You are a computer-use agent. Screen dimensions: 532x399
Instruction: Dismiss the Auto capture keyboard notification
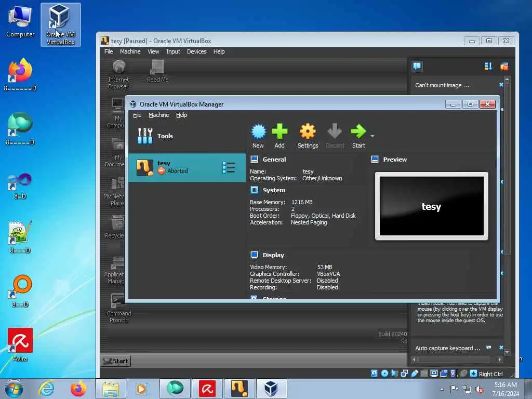click(501, 348)
